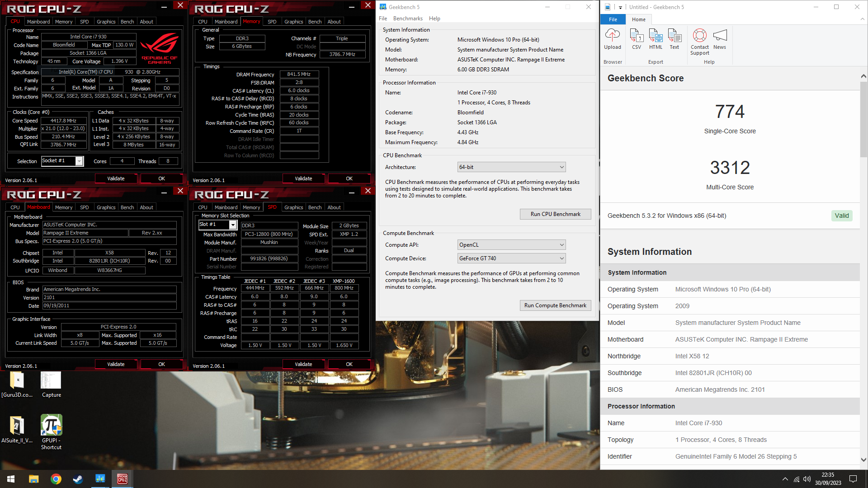Click XMP-1600 column header in Timings Table
Screen dimensions: 868x488
coord(344,281)
